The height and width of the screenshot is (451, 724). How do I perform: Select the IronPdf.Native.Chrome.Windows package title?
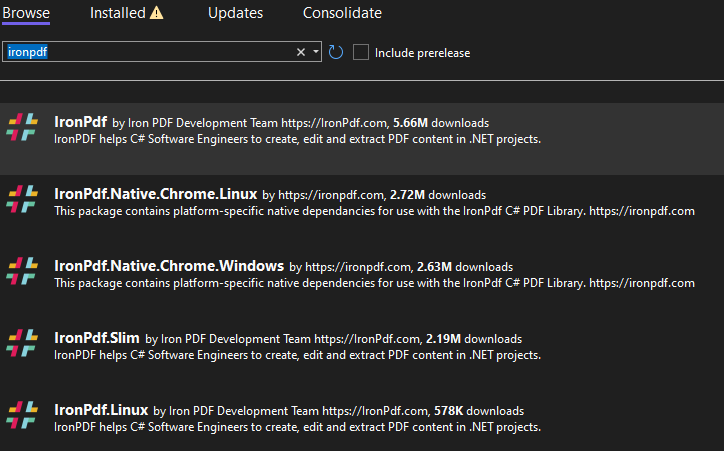[169, 266]
